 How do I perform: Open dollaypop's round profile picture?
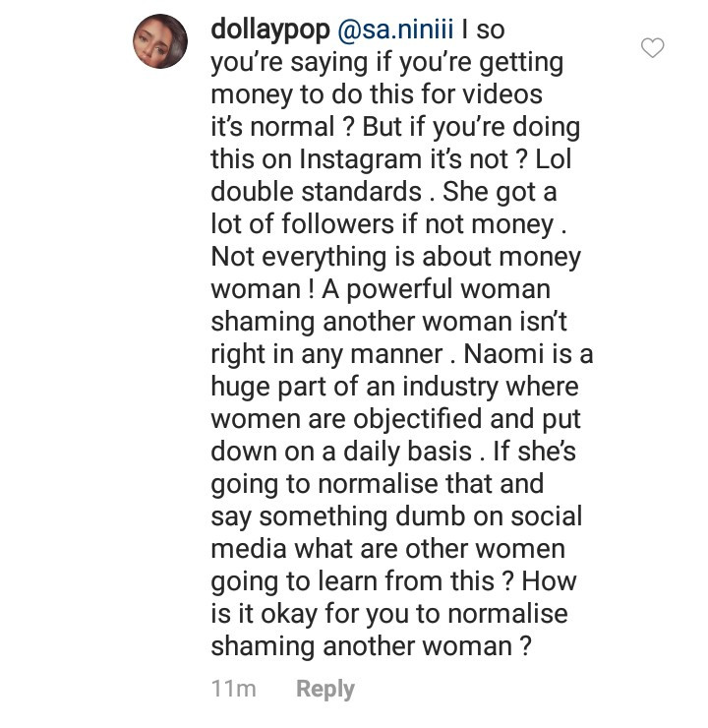pyautogui.click(x=160, y=41)
